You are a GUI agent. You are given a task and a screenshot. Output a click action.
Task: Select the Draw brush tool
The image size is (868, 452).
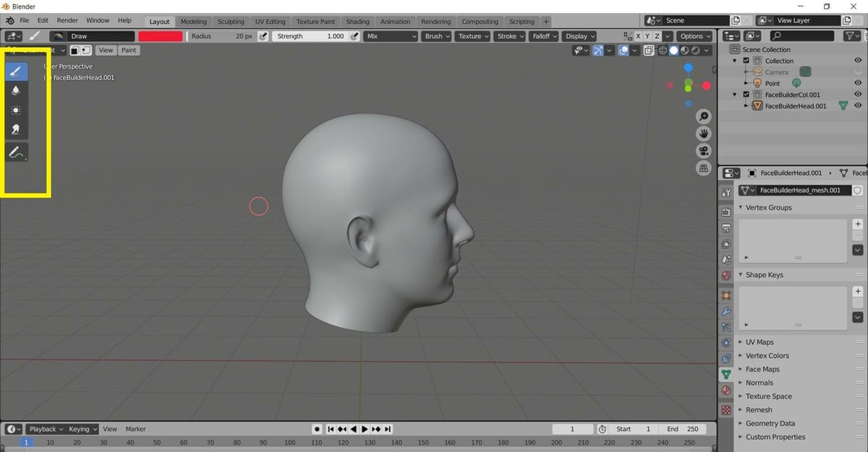(x=16, y=71)
